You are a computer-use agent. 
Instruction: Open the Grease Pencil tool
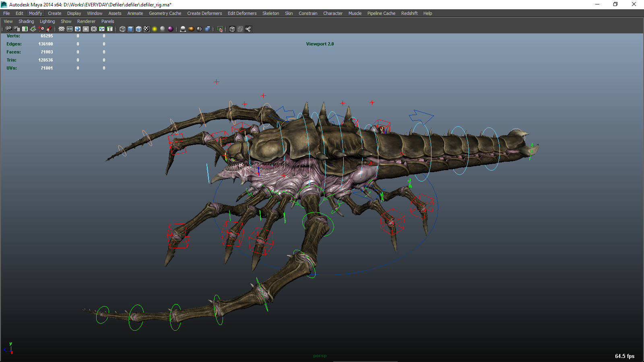pos(49,29)
